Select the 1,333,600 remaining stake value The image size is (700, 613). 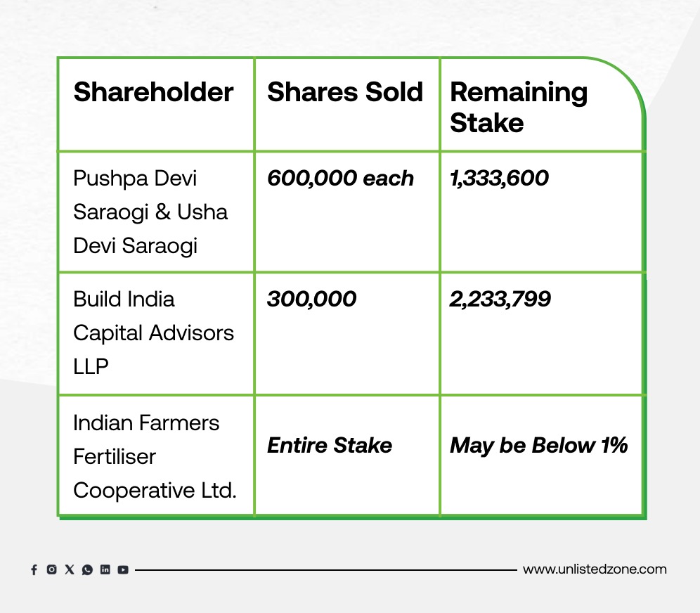coord(500,179)
